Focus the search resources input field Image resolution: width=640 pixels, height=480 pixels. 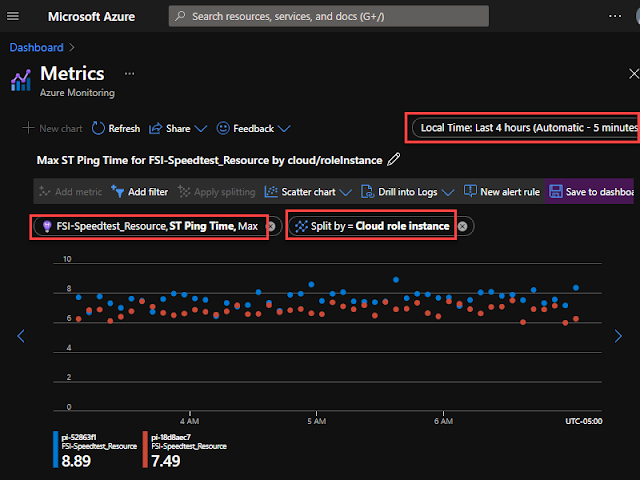point(329,16)
